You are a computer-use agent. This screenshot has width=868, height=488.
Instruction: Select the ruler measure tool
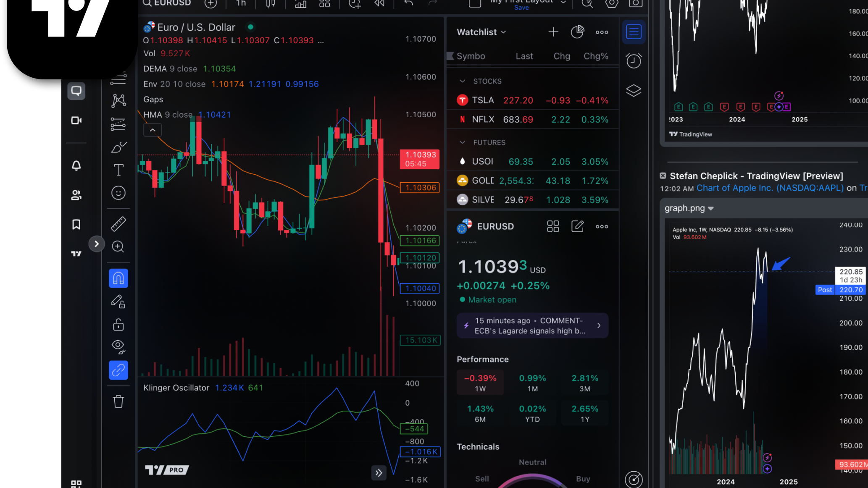(118, 224)
